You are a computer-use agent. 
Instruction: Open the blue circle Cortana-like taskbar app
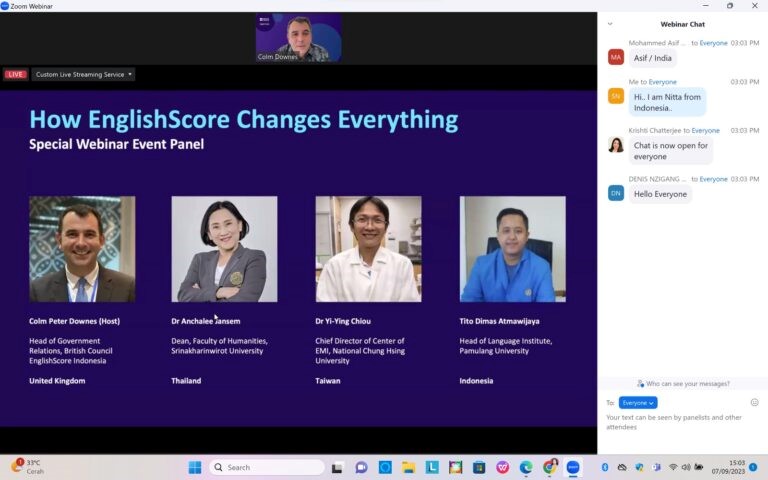pos(385,467)
